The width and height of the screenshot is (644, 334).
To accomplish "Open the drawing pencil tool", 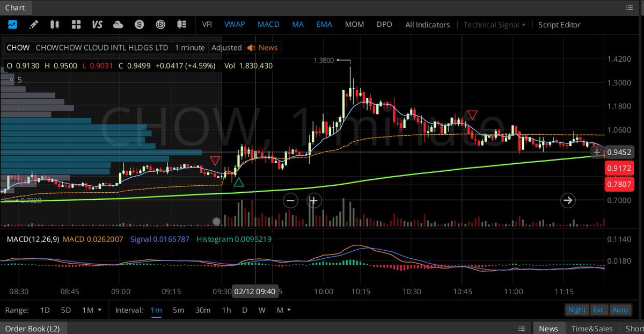I will coord(33,24).
